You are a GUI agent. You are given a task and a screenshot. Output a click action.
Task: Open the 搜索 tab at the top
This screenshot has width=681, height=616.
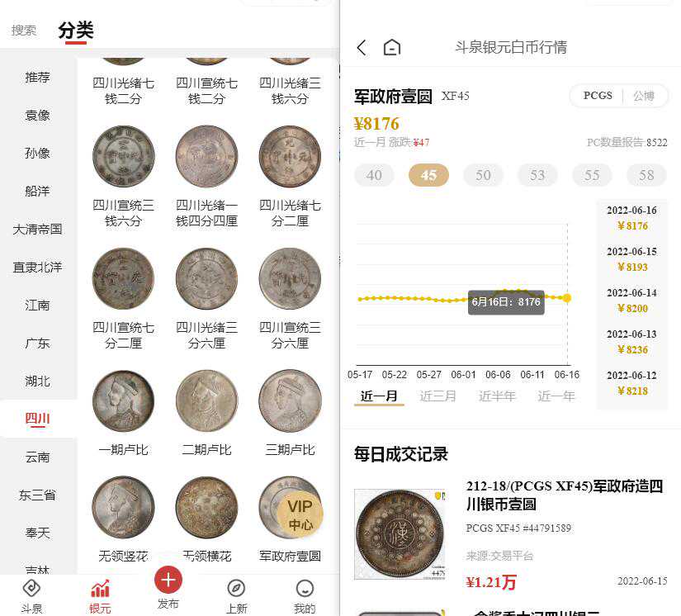tap(23, 31)
